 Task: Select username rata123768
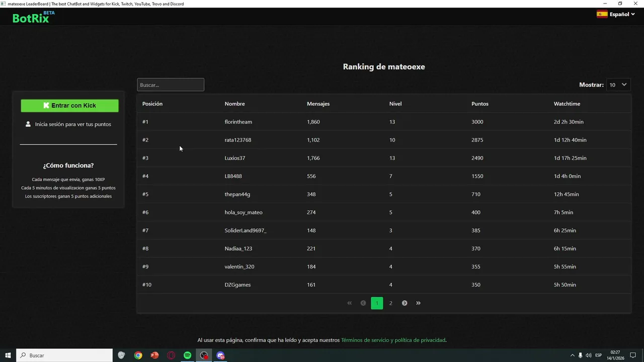[238, 140]
